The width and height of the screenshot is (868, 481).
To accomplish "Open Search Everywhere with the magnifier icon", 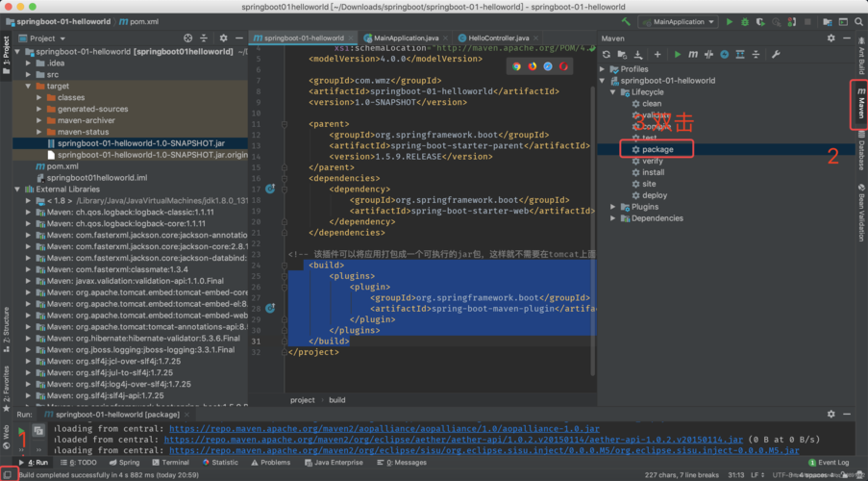I will 858,21.
